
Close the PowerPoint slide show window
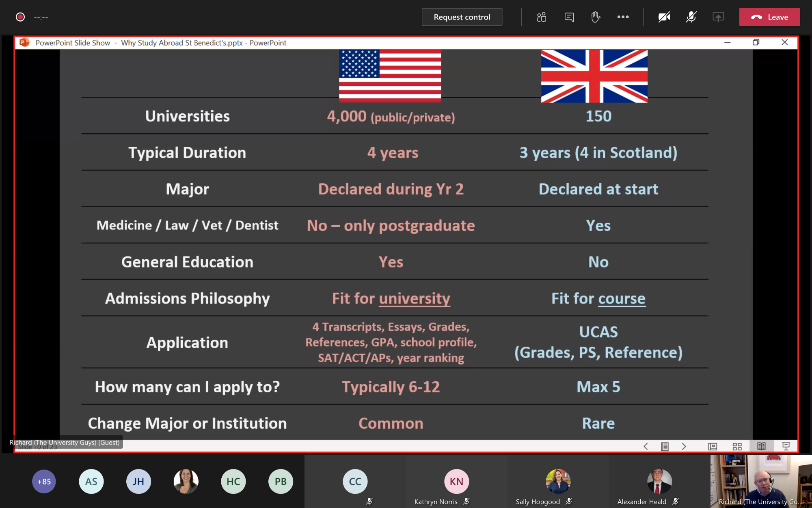785,42
